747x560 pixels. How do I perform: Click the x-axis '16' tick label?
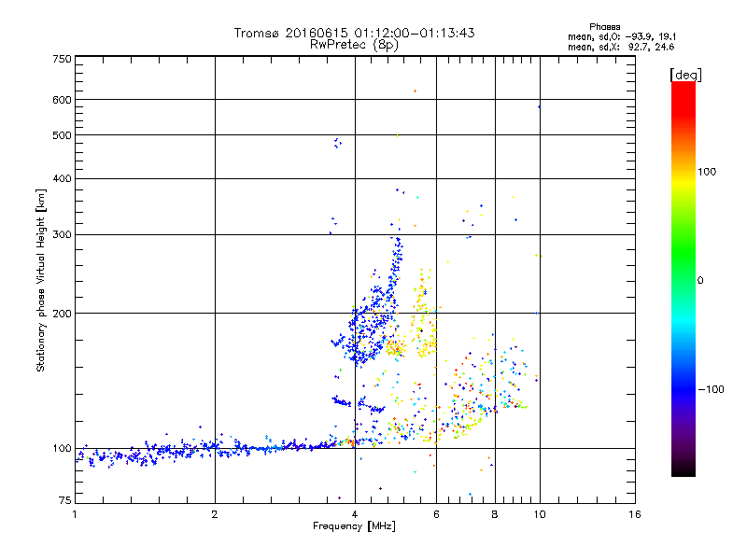click(635, 514)
